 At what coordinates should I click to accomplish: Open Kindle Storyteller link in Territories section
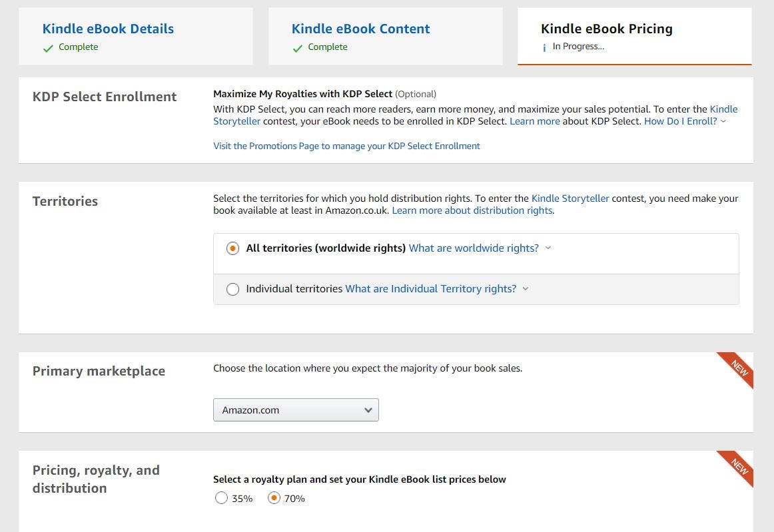click(570, 198)
